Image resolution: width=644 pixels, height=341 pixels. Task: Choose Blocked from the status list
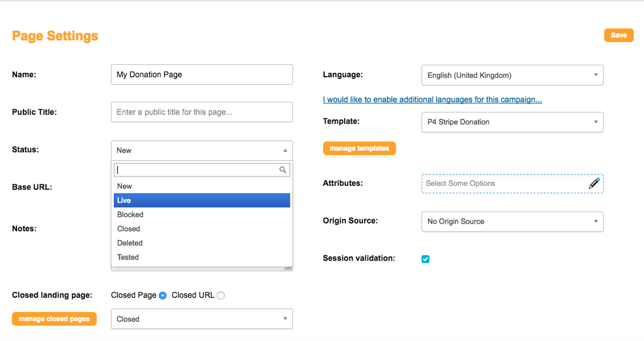click(x=202, y=215)
